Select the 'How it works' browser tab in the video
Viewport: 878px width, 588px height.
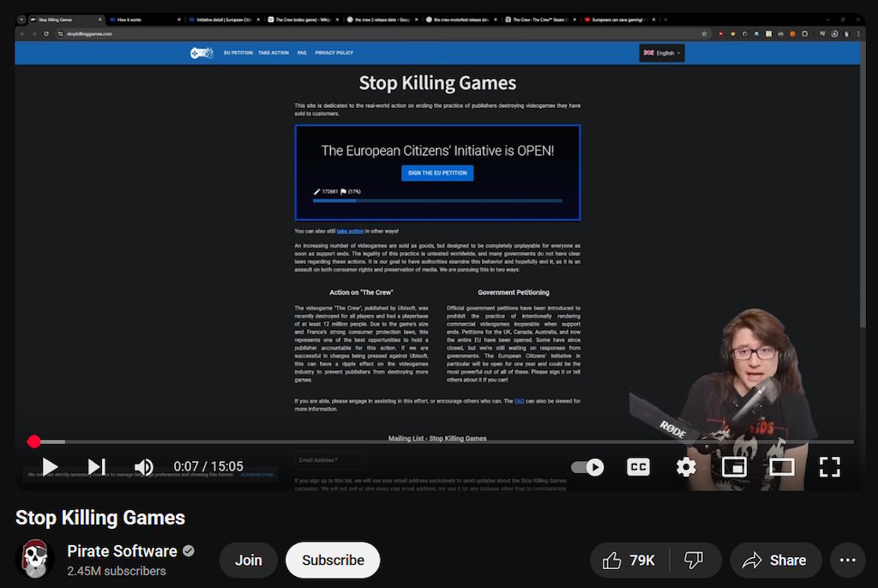(x=146, y=20)
